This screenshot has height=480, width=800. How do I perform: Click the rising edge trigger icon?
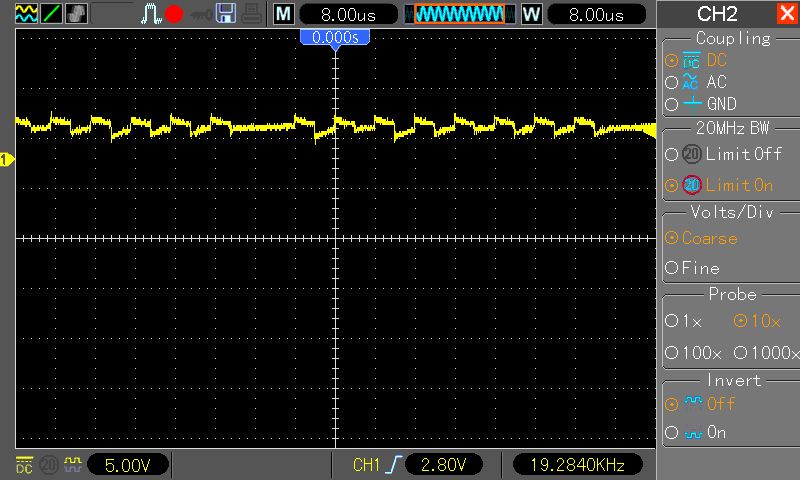click(x=395, y=465)
